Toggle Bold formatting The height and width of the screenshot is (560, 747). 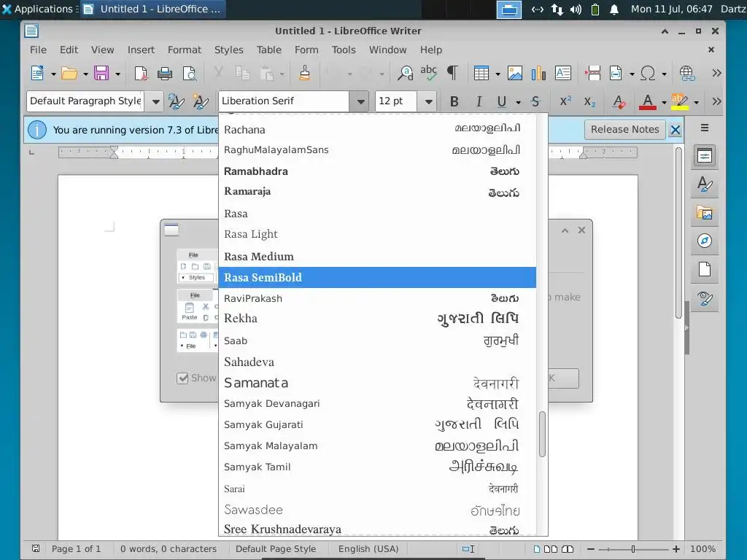tap(454, 101)
